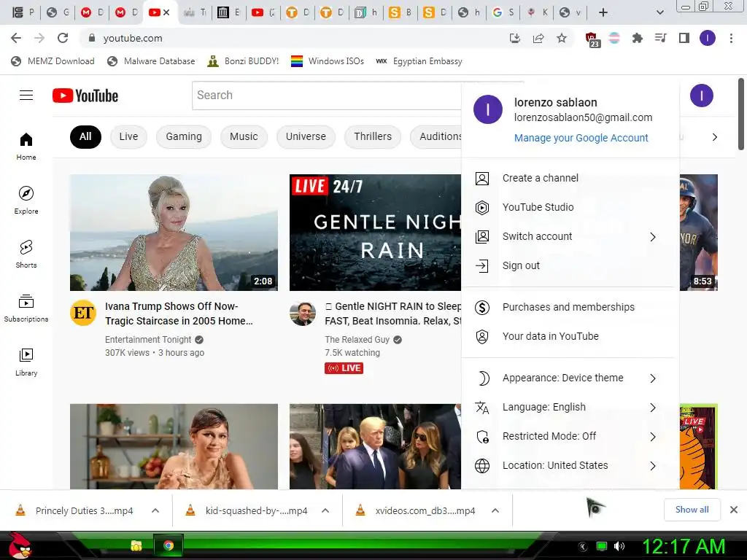The height and width of the screenshot is (560, 747).
Task: Select the Universe filter chip
Action: tap(306, 137)
